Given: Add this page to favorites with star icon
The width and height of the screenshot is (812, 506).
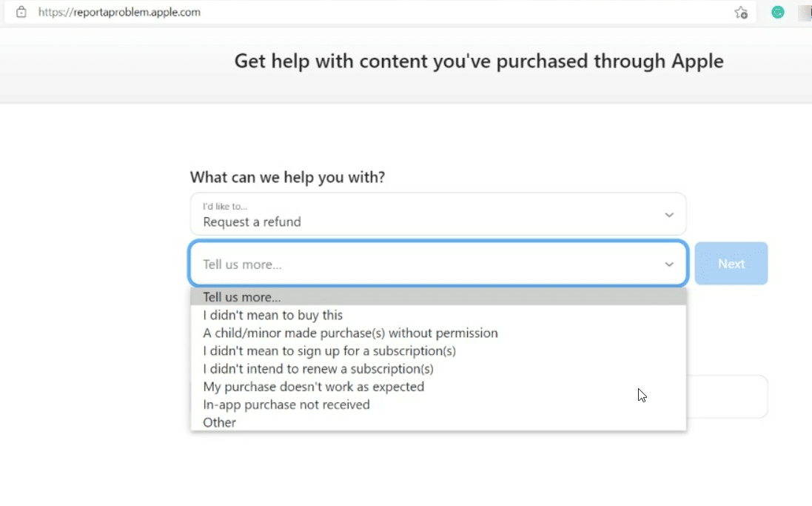Looking at the screenshot, I should coord(740,13).
